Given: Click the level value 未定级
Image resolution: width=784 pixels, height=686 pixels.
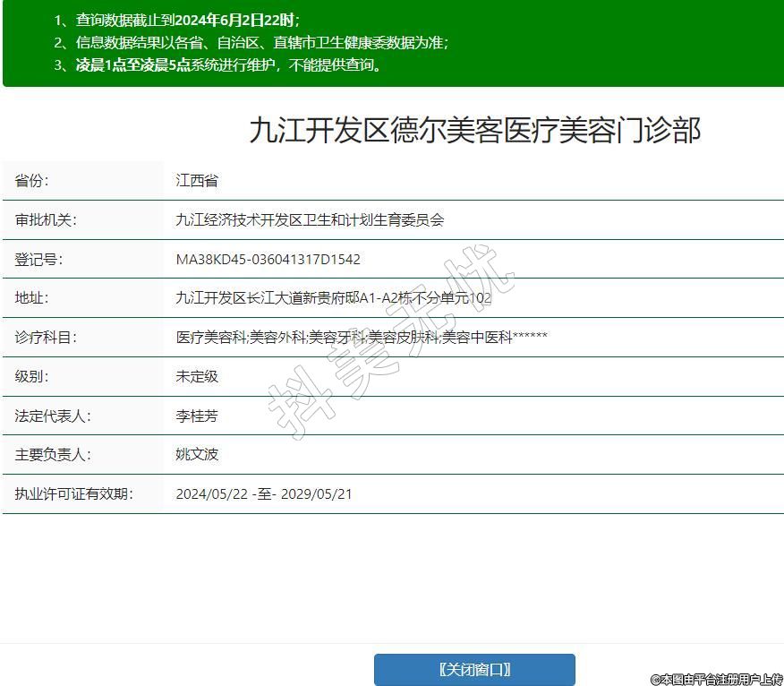Looking at the screenshot, I should 197,377.
